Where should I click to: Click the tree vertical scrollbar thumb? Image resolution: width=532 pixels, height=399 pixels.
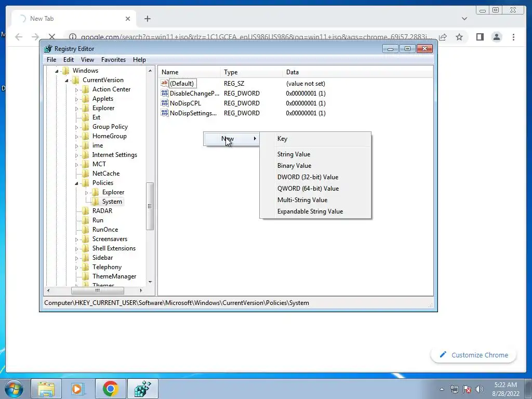click(150, 206)
